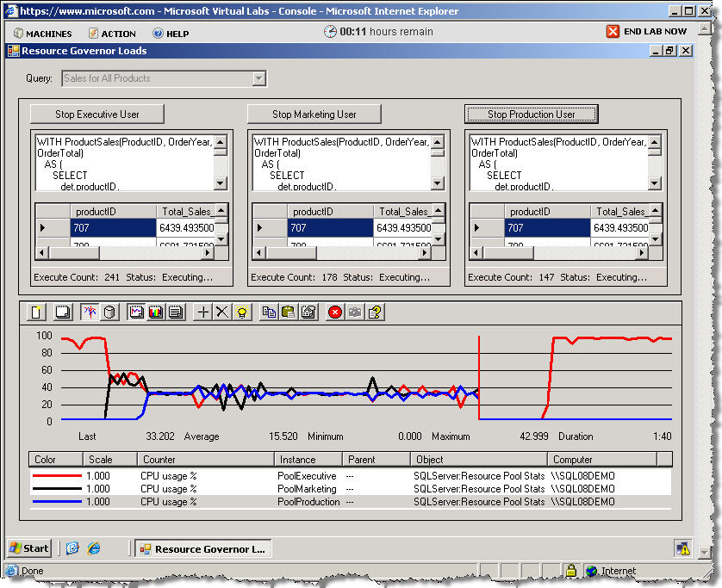This screenshot has width=722, height=588.
Task: Click Stop Marketing User button
Action: (314, 114)
